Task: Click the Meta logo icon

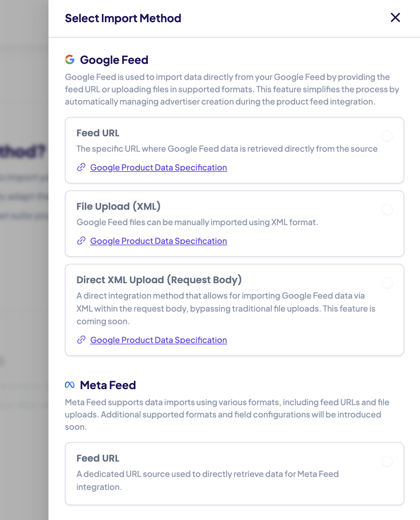Action: tap(70, 385)
